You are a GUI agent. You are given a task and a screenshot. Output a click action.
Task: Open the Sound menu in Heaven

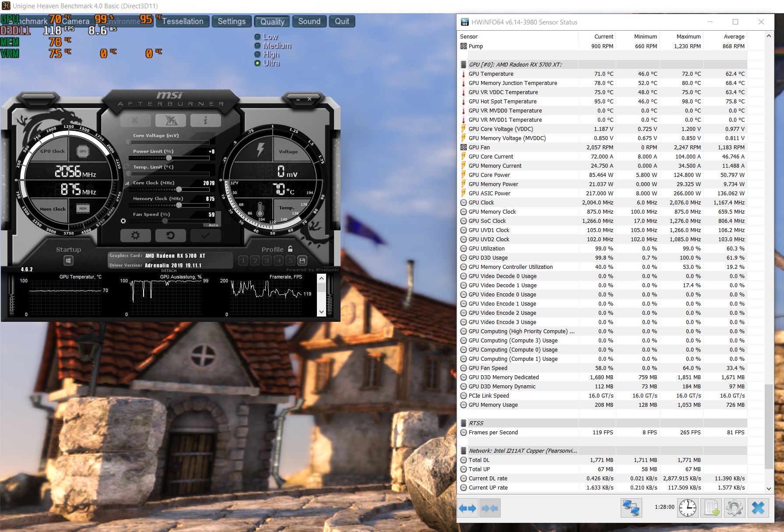pyautogui.click(x=309, y=21)
